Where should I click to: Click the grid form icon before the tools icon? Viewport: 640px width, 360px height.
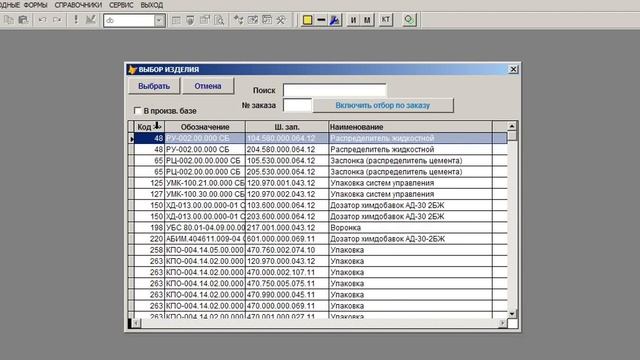(x=267, y=20)
